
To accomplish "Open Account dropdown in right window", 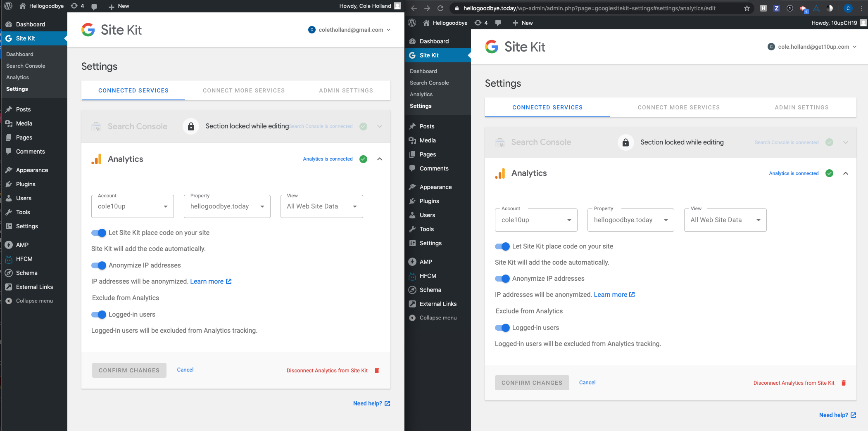I will coord(536,220).
